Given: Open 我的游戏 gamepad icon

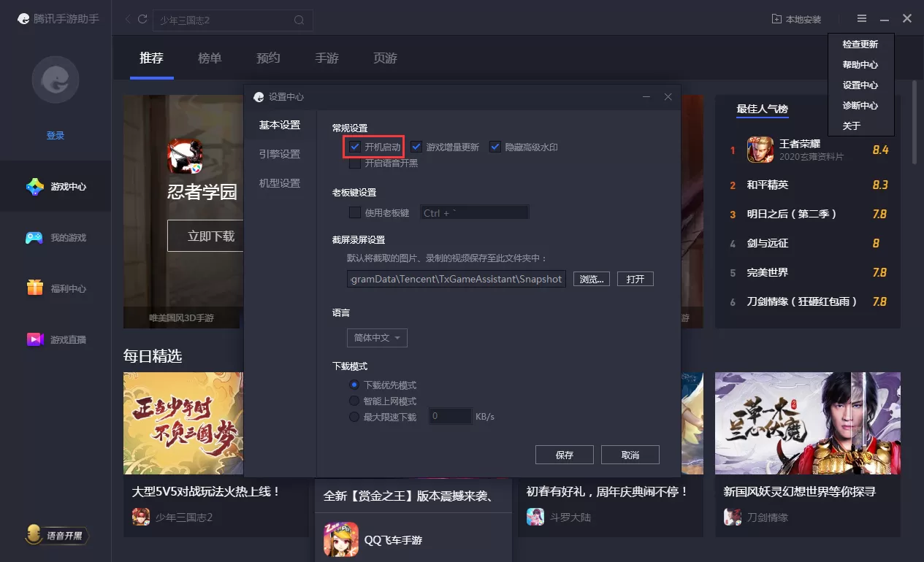Looking at the screenshot, I should pyautogui.click(x=35, y=238).
